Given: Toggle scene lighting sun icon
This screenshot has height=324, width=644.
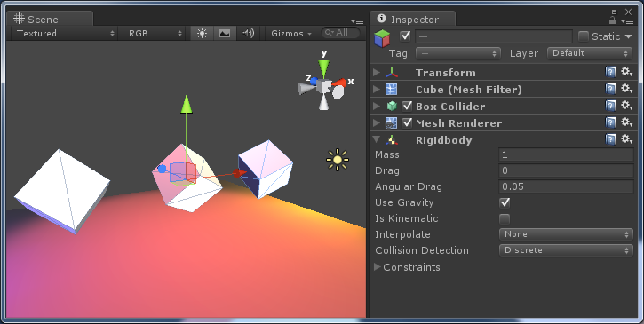Looking at the screenshot, I should 202,33.
